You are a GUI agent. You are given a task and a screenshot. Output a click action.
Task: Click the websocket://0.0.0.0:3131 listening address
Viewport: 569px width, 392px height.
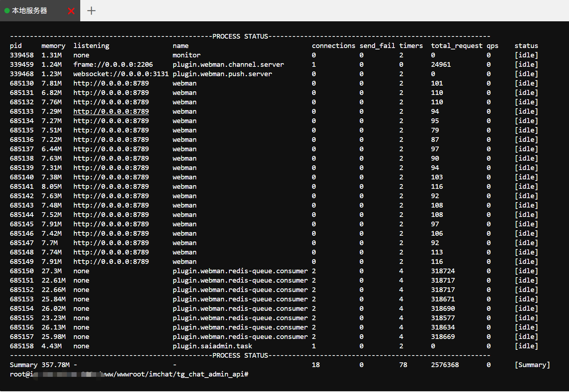[x=121, y=74]
